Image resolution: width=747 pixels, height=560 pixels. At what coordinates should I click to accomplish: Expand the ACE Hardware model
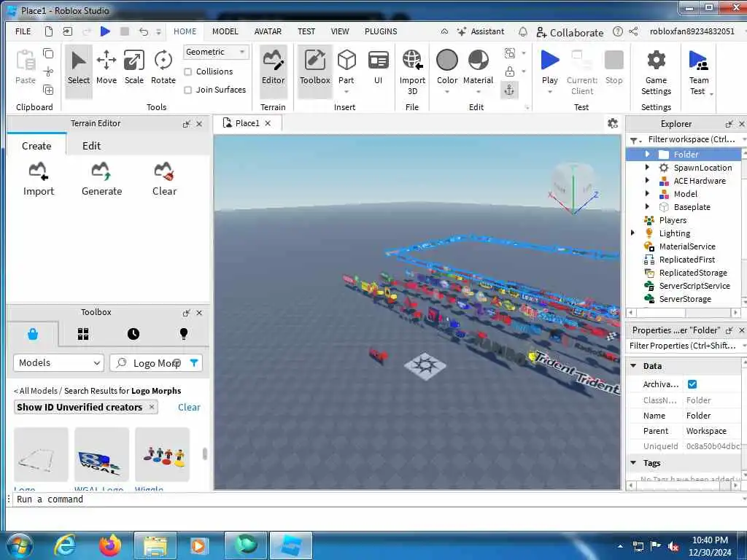pyautogui.click(x=647, y=181)
